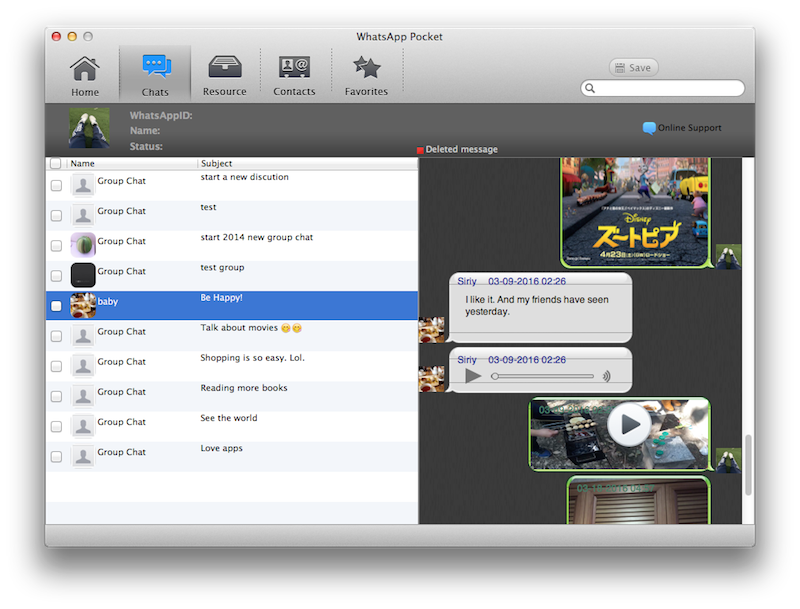800x609 pixels.
Task: Click sender avatar beside barbecue video
Action: pos(729,461)
